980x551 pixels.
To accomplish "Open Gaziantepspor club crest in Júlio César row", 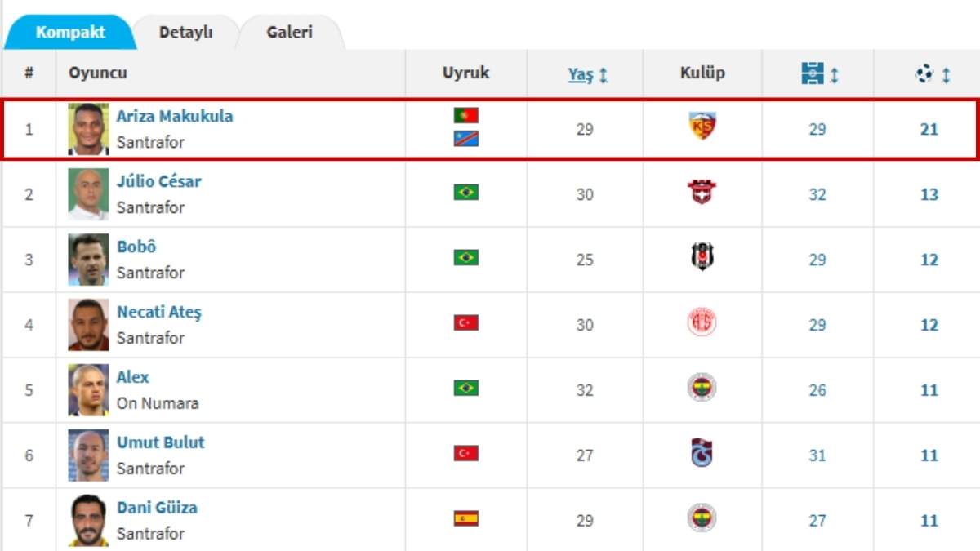I will pyautogui.click(x=702, y=193).
